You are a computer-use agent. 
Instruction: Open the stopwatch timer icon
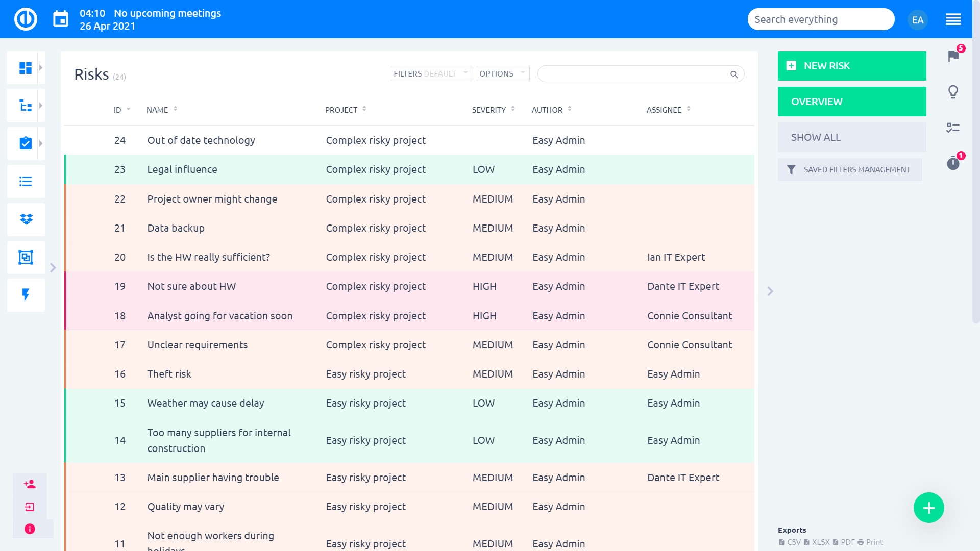click(953, 163)
